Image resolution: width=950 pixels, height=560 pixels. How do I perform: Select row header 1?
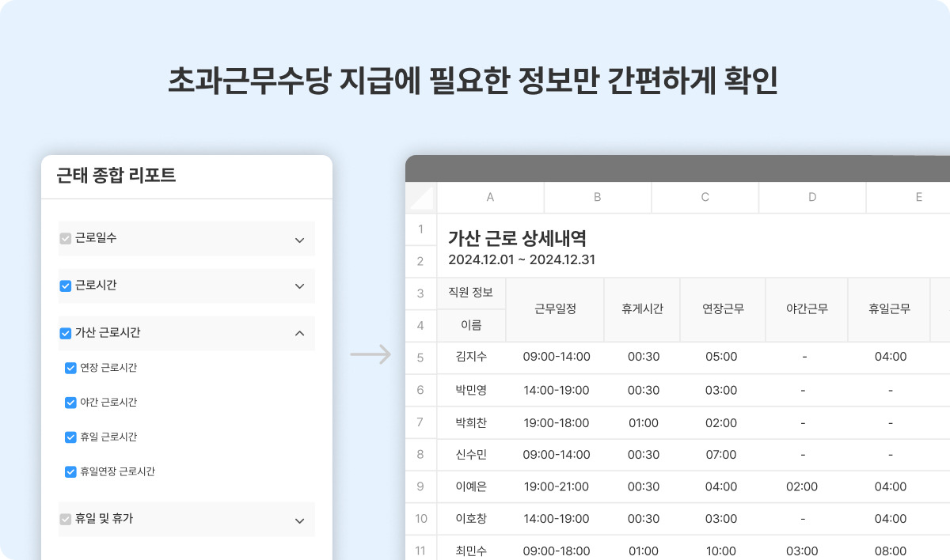(420, 229)
